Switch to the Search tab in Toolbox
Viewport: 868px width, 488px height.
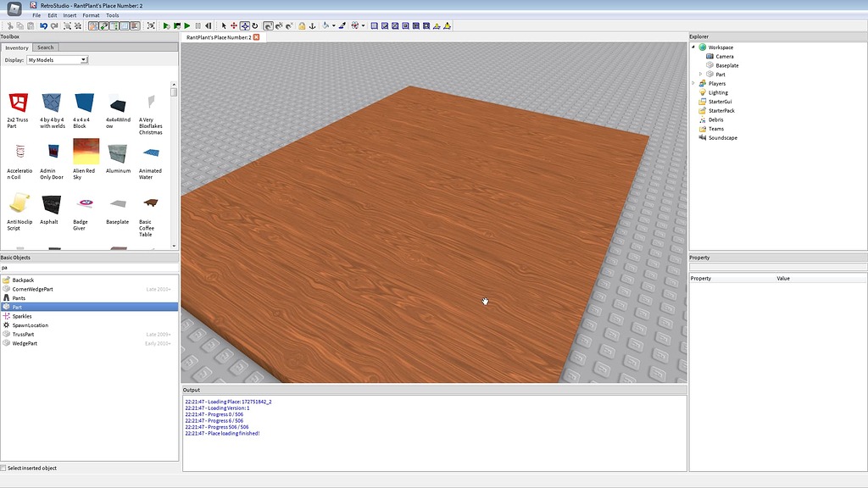[45, 47]
